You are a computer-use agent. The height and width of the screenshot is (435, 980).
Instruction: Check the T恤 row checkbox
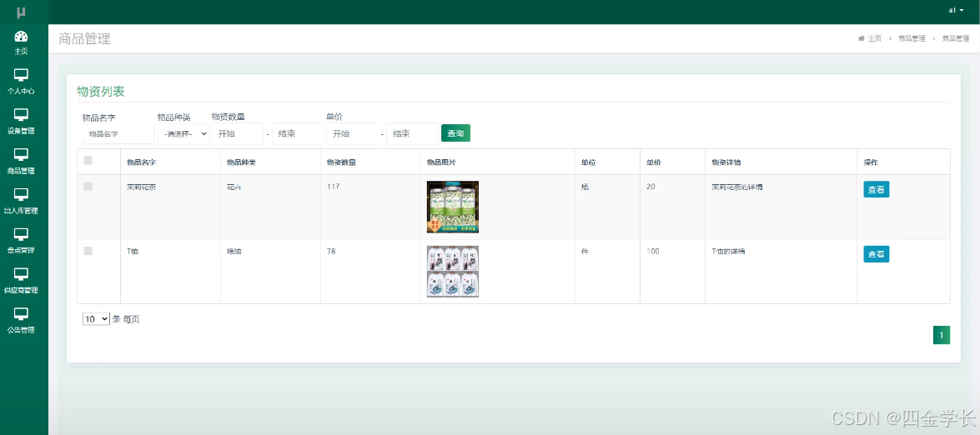point(88,251)
